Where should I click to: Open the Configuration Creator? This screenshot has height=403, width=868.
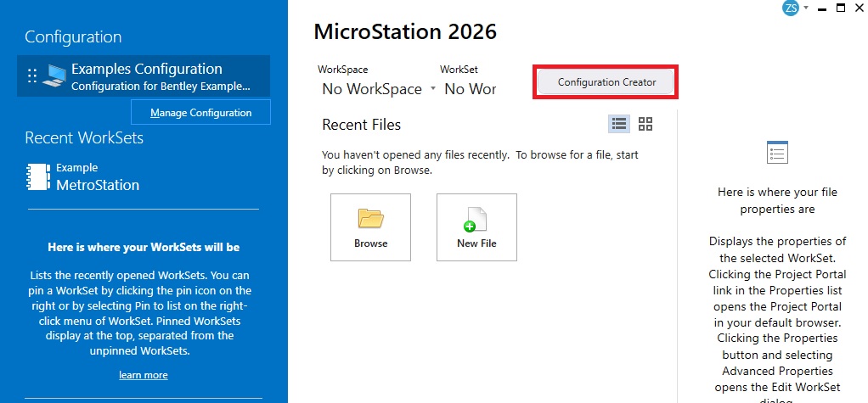(606, 82)
